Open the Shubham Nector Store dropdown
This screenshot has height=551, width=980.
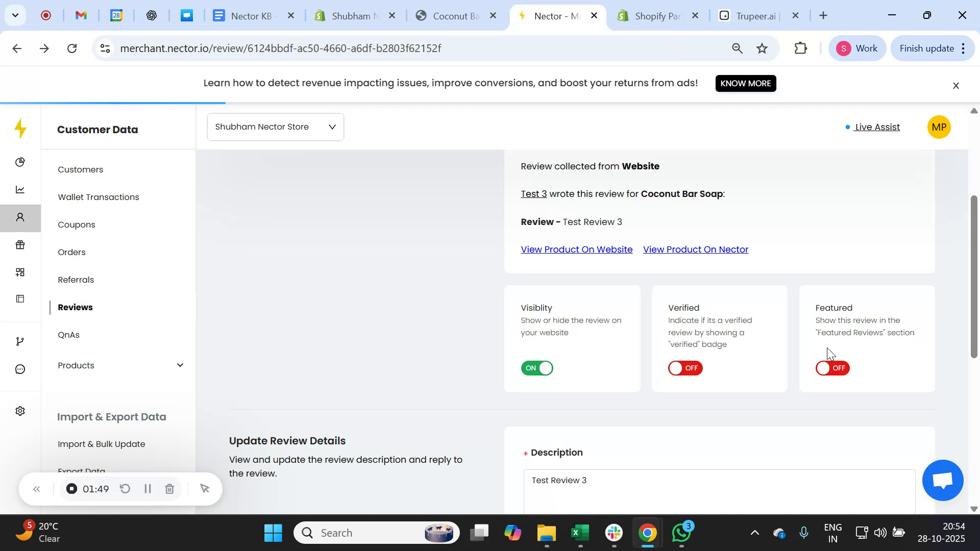click(x=275, y=127)
